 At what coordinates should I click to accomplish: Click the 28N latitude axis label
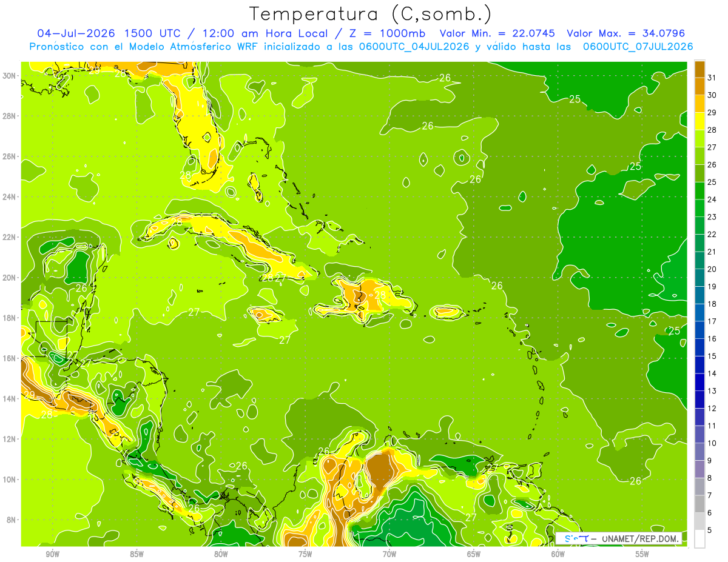(x=10, y=116)
